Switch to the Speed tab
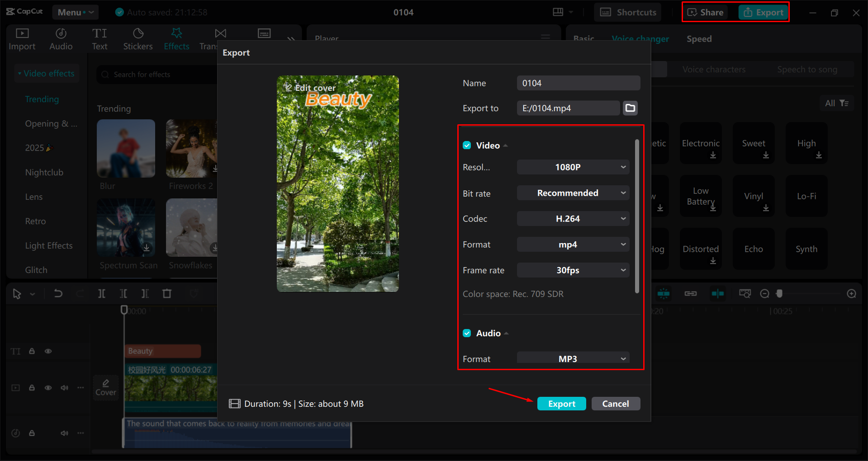Screen dimensions: 868x461 pos(698,39)
